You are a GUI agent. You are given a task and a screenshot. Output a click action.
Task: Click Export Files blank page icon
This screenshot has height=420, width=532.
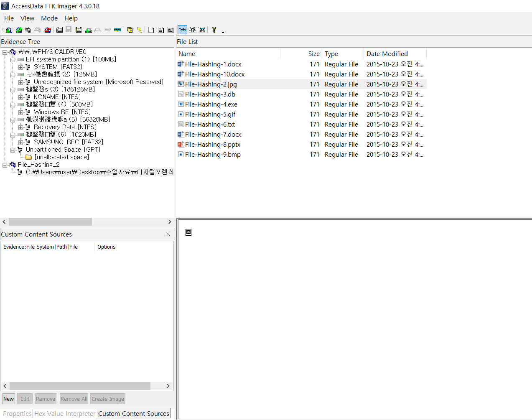click(151, 30)
